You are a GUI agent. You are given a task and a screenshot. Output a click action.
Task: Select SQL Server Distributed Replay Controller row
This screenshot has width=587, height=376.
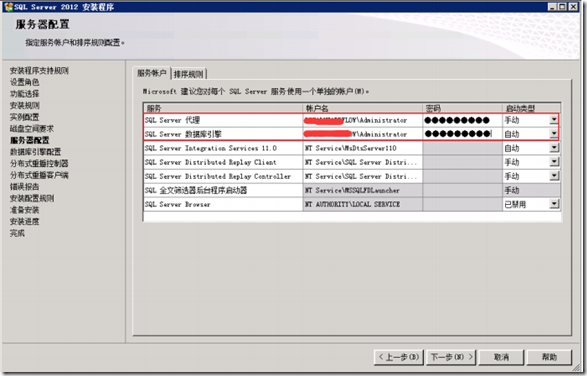352,176
